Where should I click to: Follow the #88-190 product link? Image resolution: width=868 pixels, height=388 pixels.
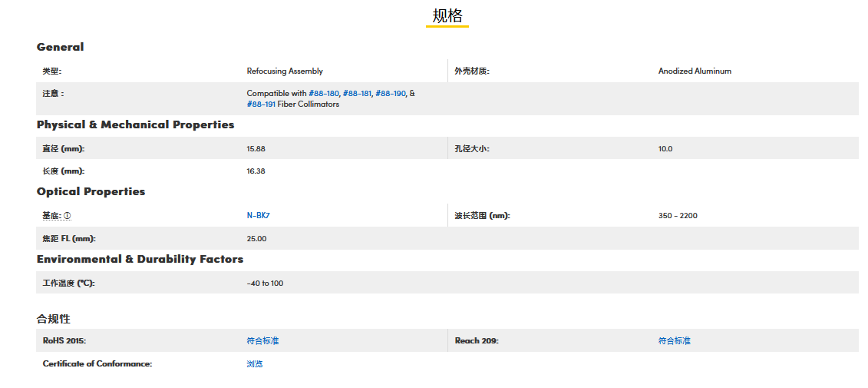(x=391, y=93)
